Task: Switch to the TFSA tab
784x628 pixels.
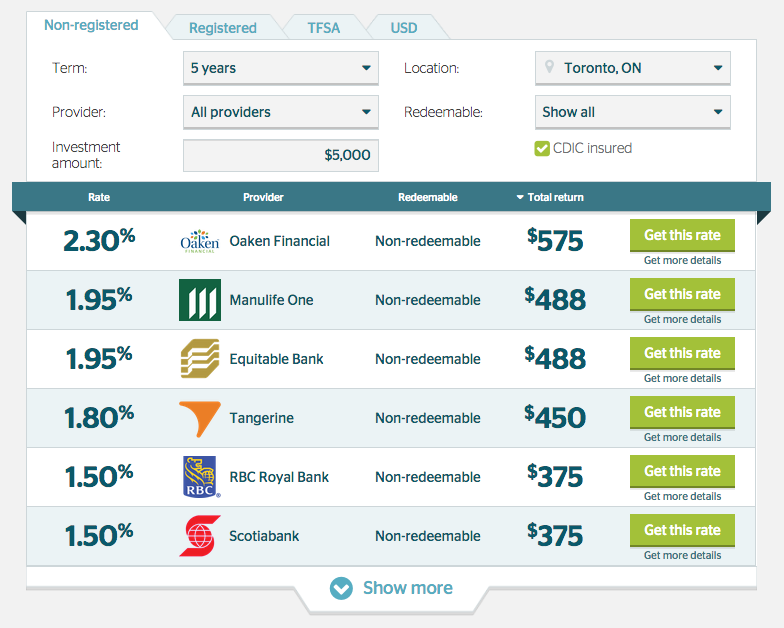Action: pyautogui.click(x=324, y=28)
